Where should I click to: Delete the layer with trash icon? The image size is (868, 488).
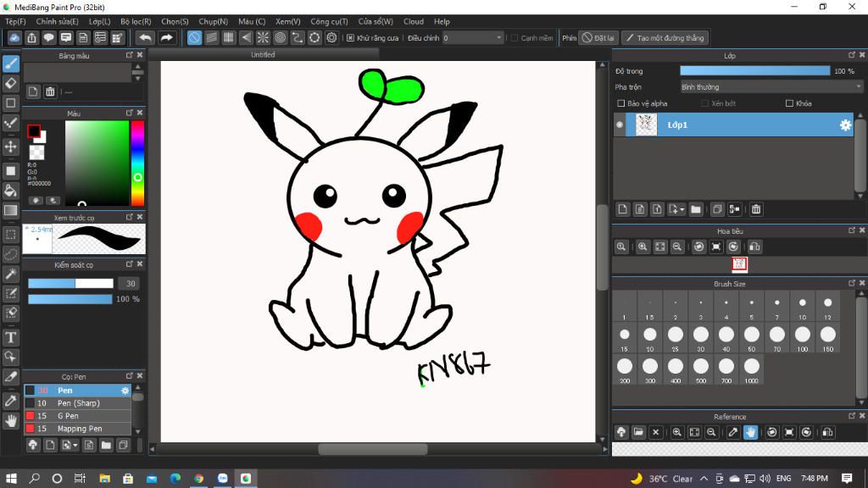pos(755,209)
